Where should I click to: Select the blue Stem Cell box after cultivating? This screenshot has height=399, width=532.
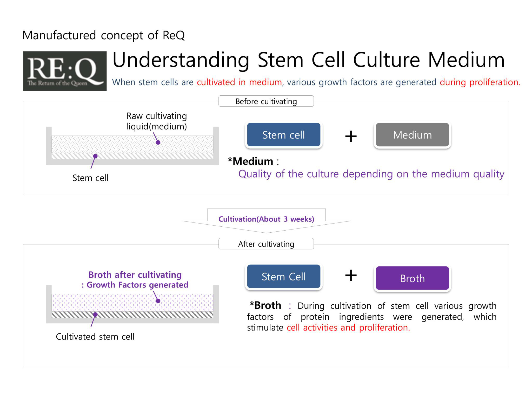click(x=284, y=276)
